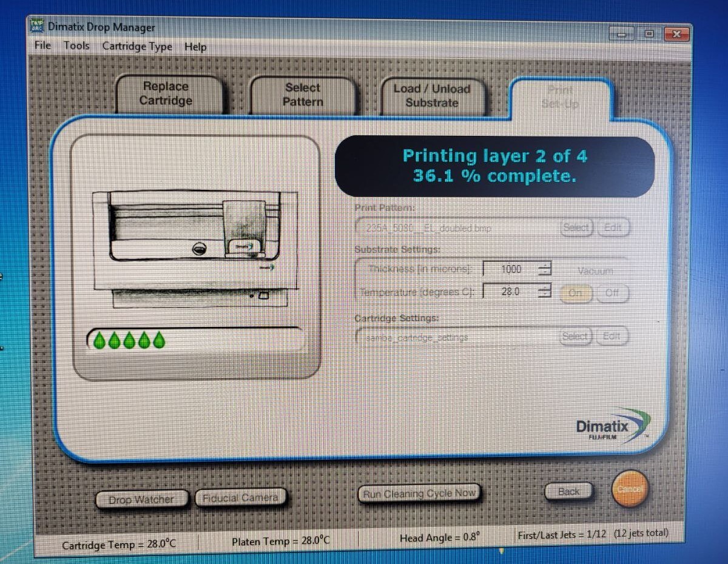The width and height of the screenshot is (728, 564).
Task: Run the cleaning cycle now
Action: point(419,494)
